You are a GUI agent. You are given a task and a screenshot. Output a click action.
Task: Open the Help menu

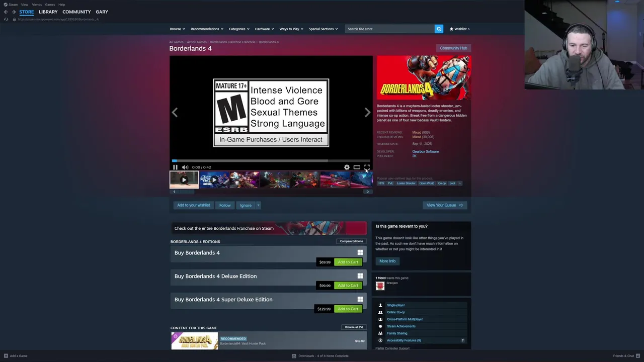pyautogui.click(x=61, y=5)
